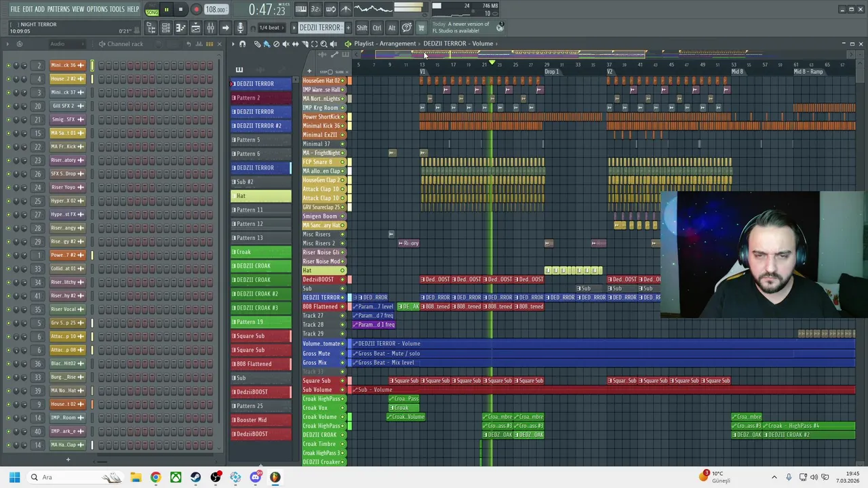The height and width of the screenshot is (488, 868).
Task: Select the Slice tool in playlist
Action: click(304, 44)
